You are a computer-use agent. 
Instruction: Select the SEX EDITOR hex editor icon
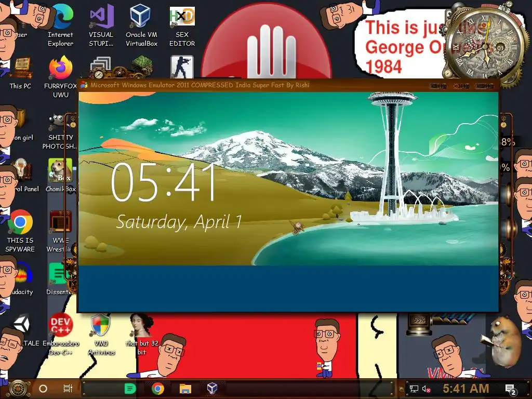[182, 25]
